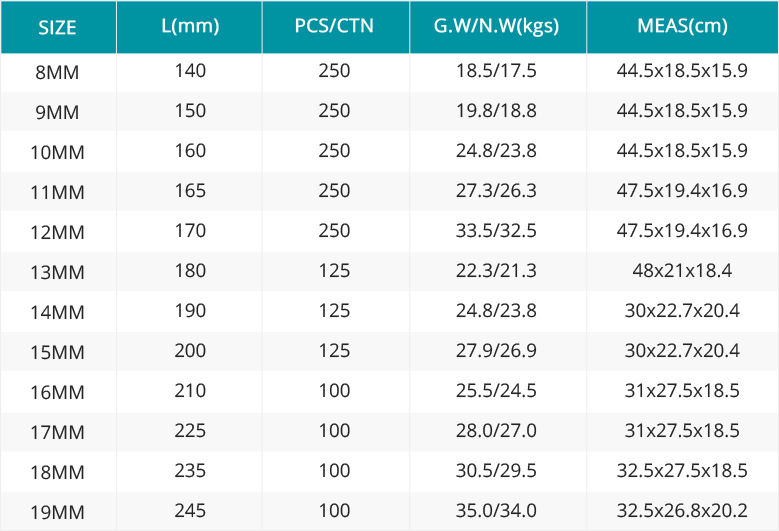Select the 125 PCS/CTN value for 13MM
This screenshot has width=779, height=531.
pos(334,271)
